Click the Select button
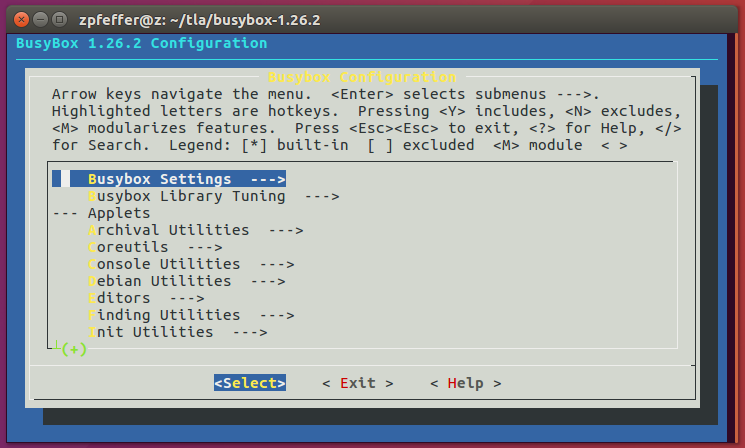Image resolution: width=745 pixels, height=448 pixels. pos(250,383)
